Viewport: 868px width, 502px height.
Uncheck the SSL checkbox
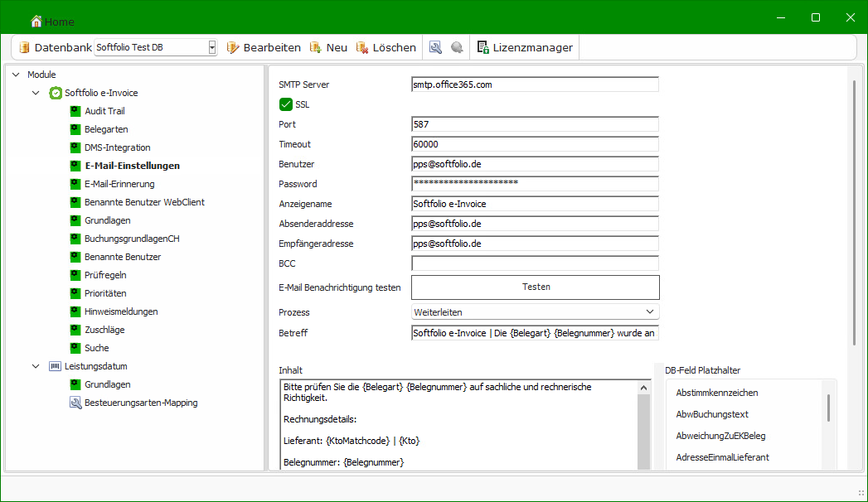tap(286, 104)
